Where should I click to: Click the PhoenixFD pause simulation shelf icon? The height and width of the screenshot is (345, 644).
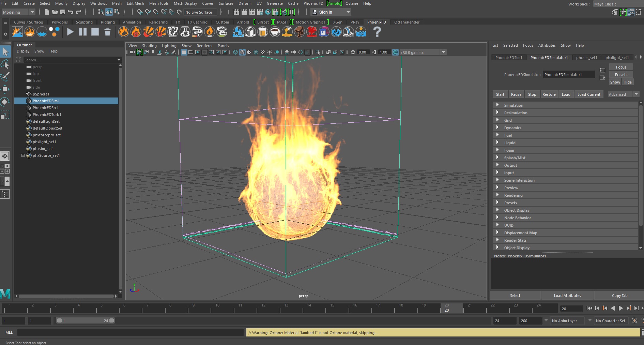(83, 32)
